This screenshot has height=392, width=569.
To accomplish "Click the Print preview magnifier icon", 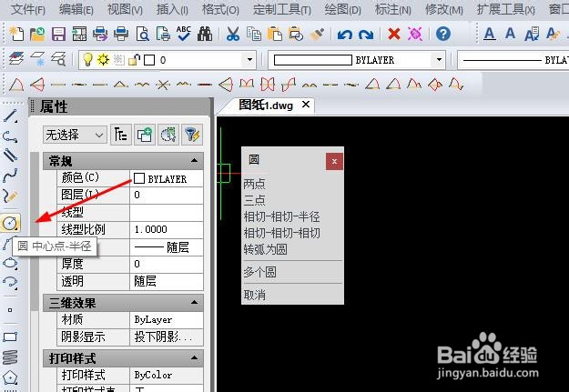I will (142, 34).
